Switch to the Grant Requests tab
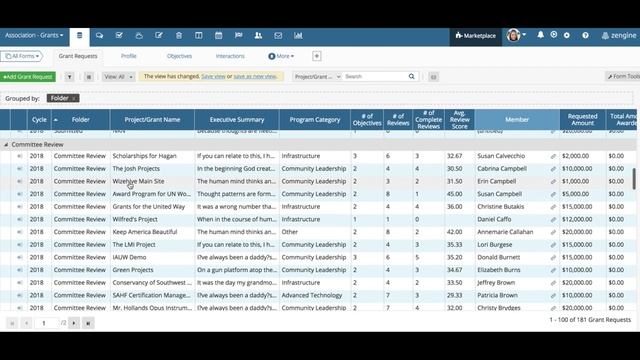The height and width of the screenshot is (360, 640). [x=78, y=56]
